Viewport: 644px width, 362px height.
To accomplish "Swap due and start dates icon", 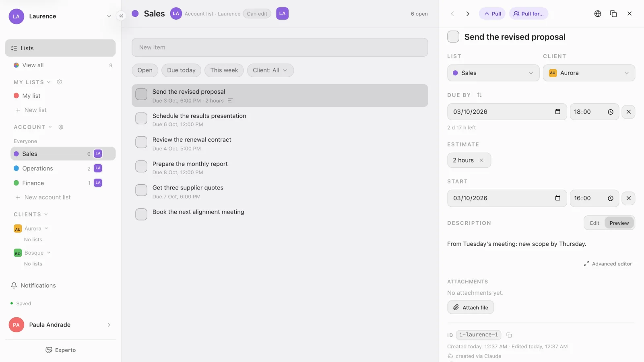I will pos(479,95).
